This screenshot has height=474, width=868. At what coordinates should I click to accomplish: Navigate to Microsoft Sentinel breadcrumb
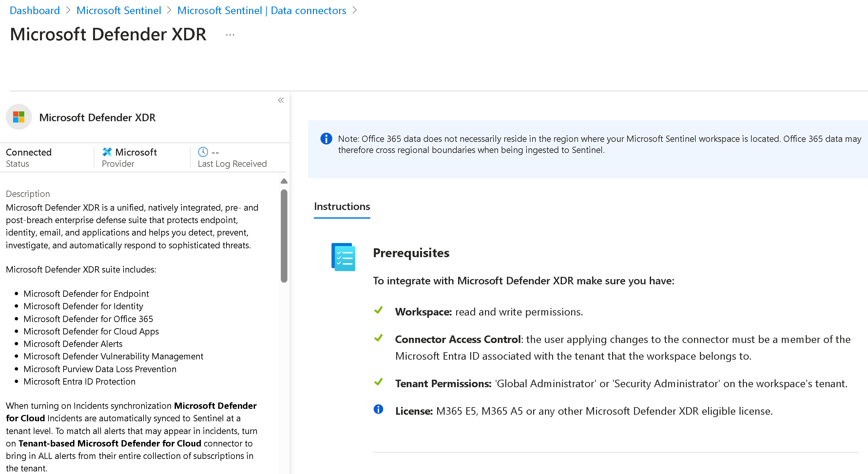[119, 10]
